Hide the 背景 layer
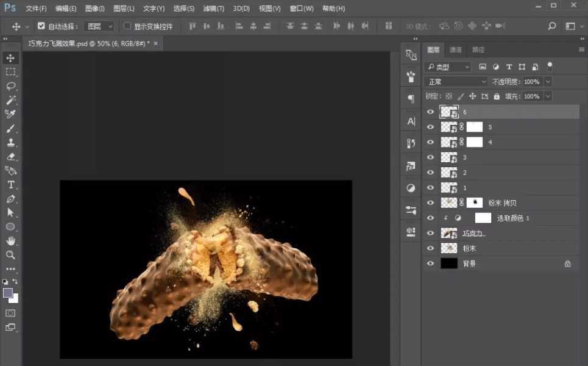The width and height of the screenshot is (588, 366). [x=431, y=264]
